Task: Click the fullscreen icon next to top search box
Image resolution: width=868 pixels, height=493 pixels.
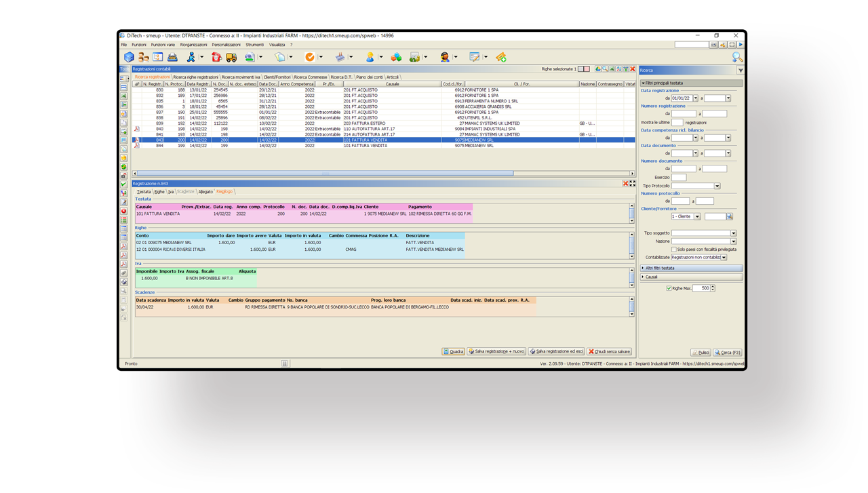Action: [732, 45]
